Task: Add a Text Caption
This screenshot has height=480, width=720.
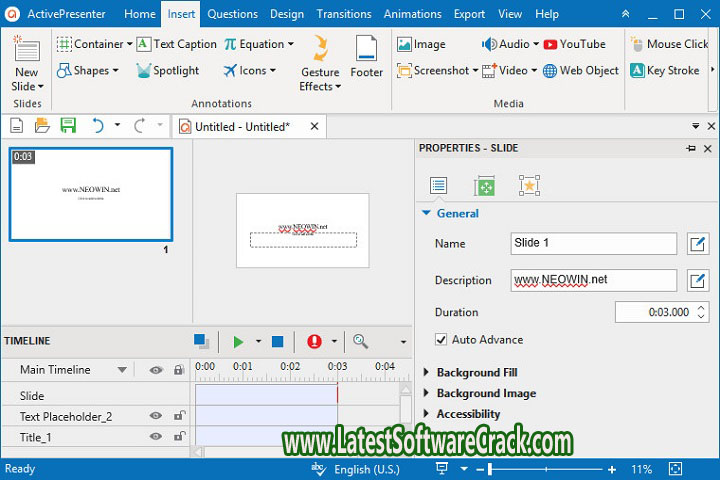Action: [x=176, y=44]
